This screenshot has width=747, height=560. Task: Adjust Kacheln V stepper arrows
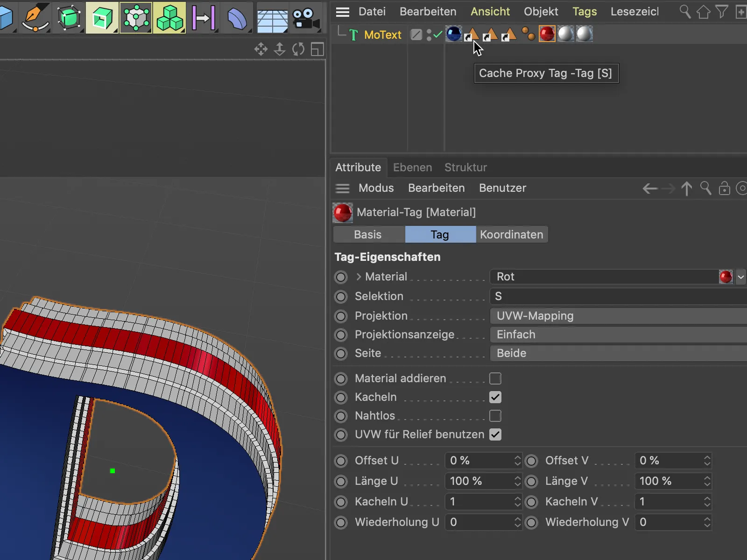[x=707, y=502]
